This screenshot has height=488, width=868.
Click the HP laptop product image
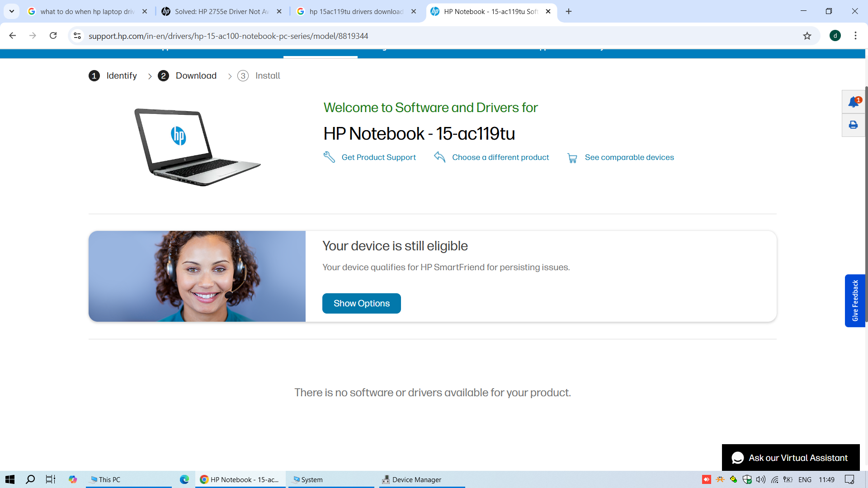(197, 147)
